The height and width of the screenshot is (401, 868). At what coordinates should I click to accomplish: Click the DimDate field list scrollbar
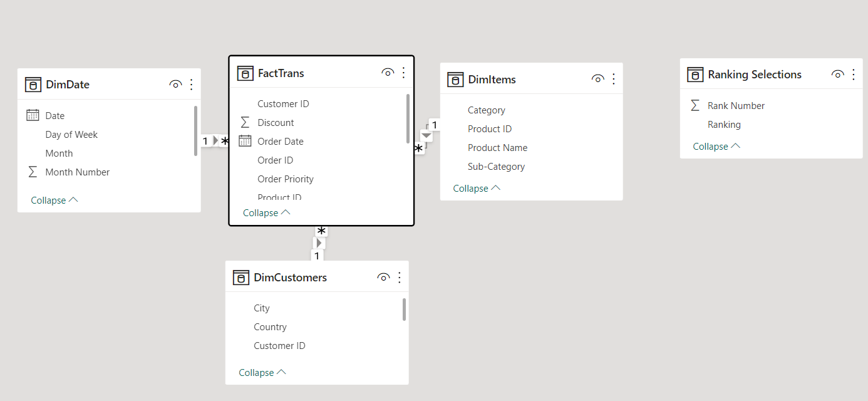coord(196,130)
